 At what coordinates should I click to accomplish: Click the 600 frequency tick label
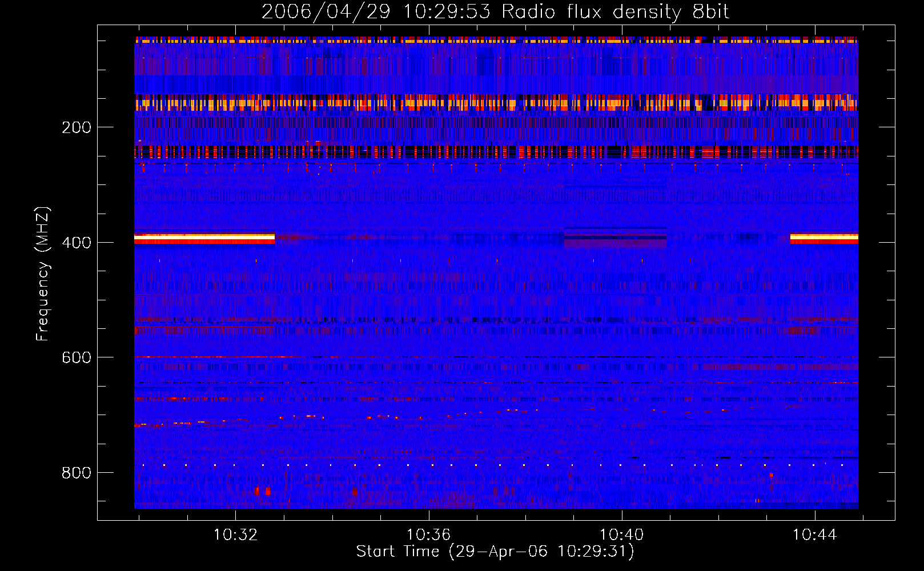77,357
